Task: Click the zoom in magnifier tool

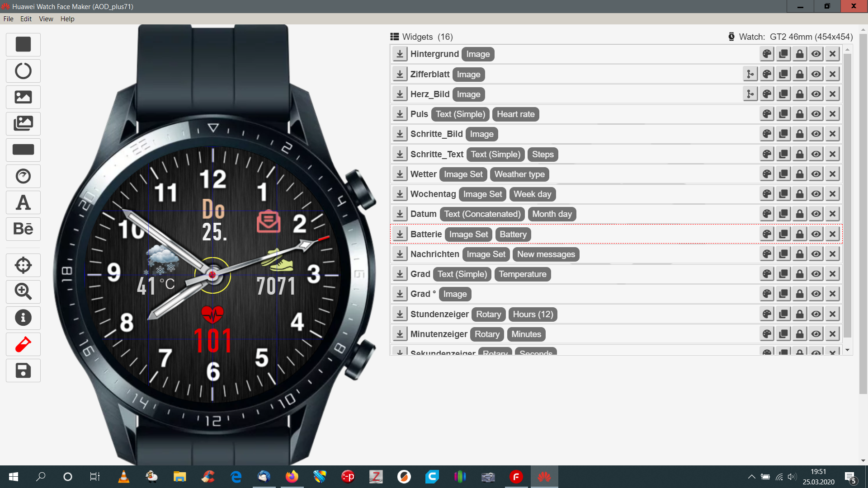Action: coord(23,291)
